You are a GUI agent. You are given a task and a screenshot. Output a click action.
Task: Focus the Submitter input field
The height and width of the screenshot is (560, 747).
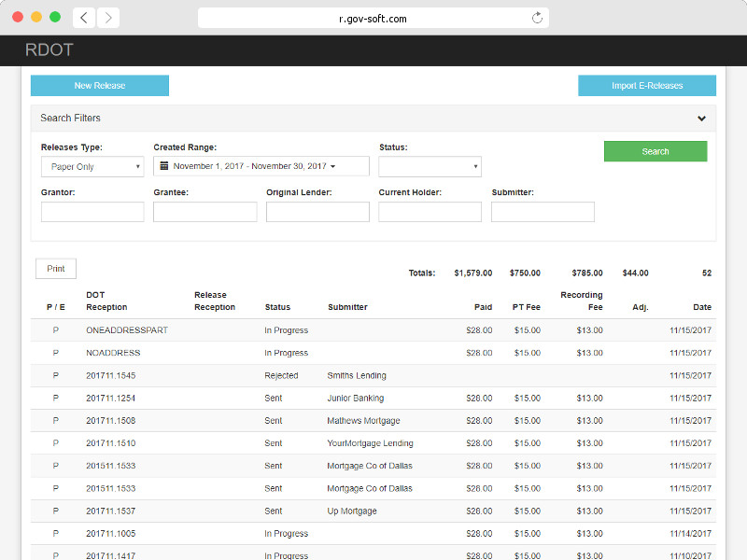[543, 212]
